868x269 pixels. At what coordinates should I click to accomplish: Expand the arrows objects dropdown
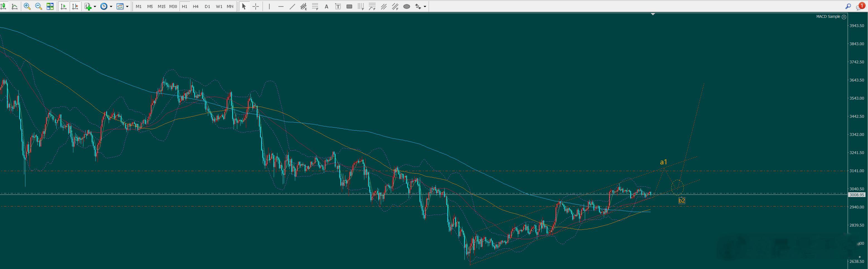click(425, 6)
